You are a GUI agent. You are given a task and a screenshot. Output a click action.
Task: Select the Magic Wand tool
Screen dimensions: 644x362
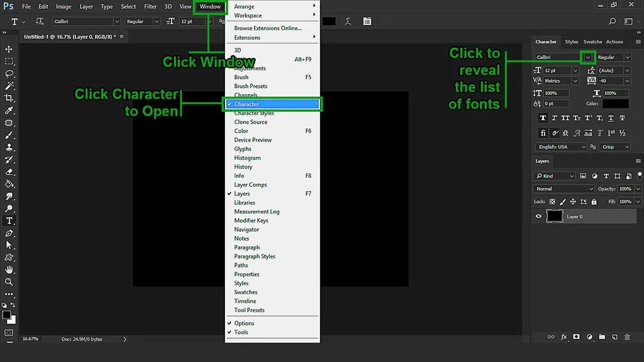coord(9,85)
